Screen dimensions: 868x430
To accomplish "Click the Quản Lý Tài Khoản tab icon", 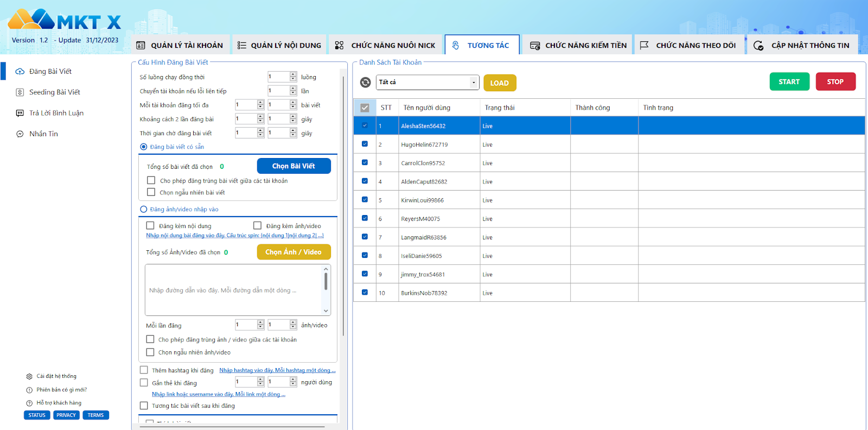I will (x=141, y=46).
